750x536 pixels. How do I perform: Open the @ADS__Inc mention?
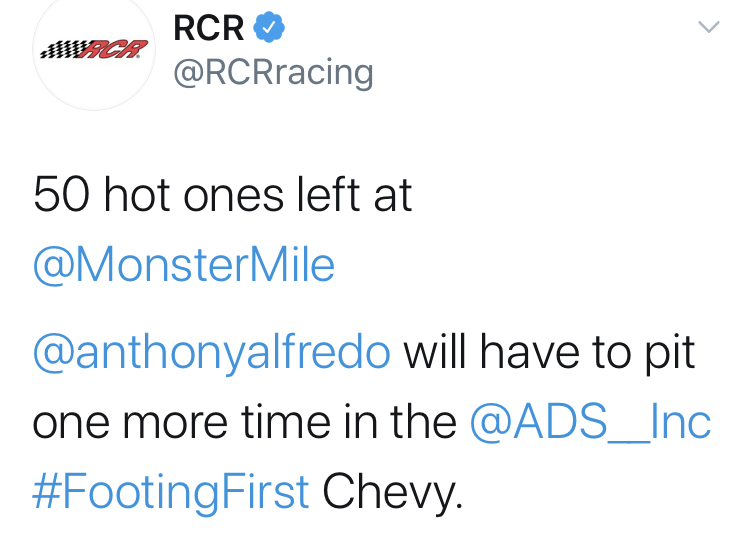pos(590,422)
